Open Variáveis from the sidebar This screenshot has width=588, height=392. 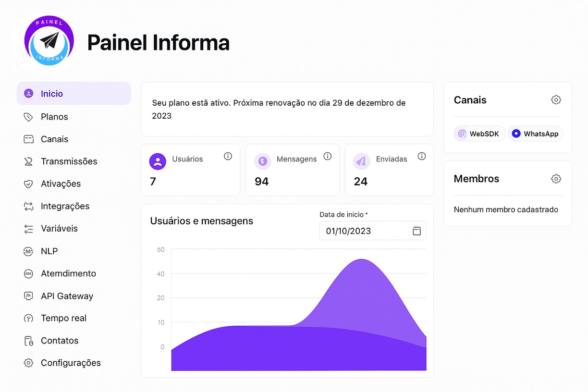click(60, 229)
